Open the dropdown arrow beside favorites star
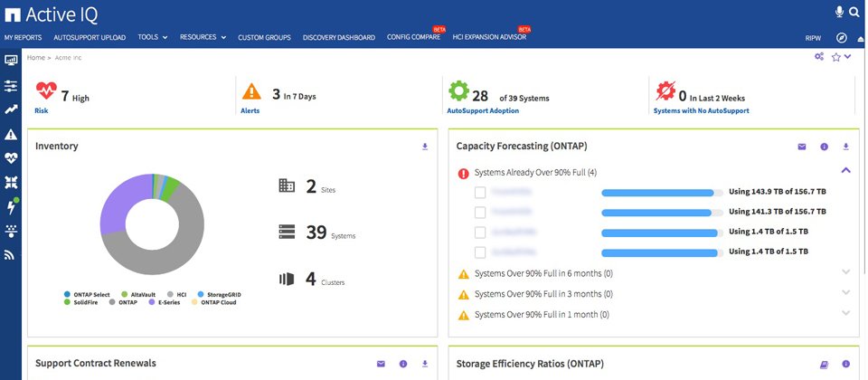868x380 pixels. 847,56
